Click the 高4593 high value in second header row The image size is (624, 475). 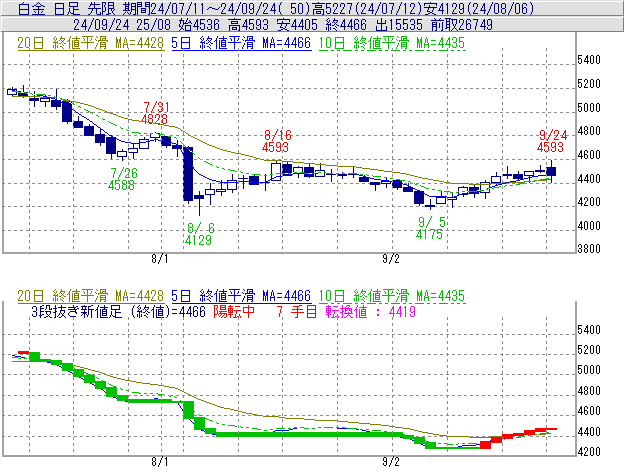[x=248, y=25]
